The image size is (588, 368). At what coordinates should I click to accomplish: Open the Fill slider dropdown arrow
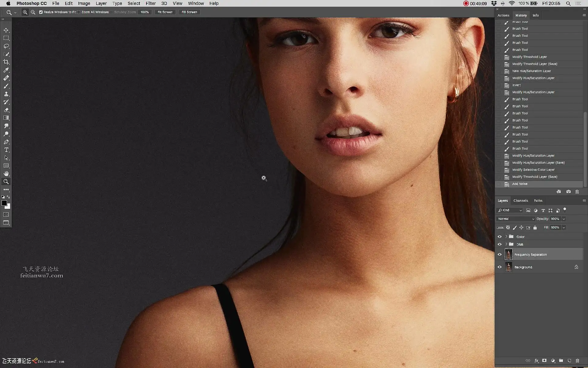(x=564, y=228)
